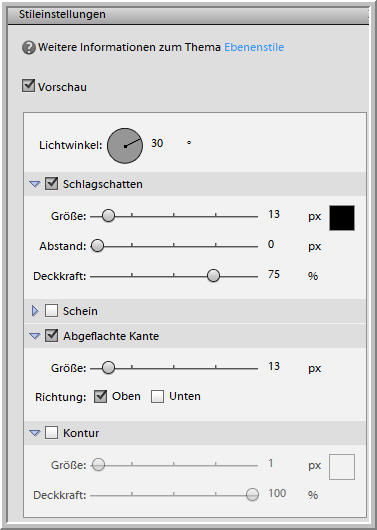The height and width of the screenshot is (530, 377).
Task: Disable the Schlagschatten checkbox
Action: 51,184
